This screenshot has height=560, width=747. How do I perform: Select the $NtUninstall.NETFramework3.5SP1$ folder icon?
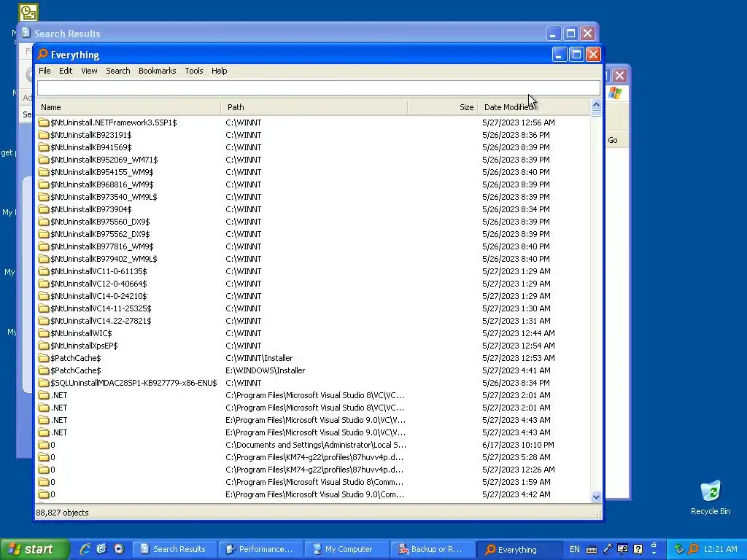coord(44,122)
